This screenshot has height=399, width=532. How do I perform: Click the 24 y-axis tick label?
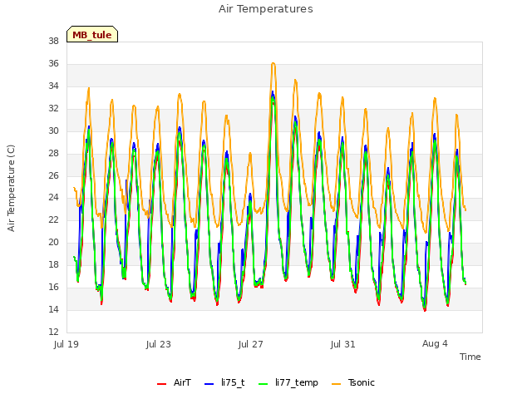click(x=53, y=198)
